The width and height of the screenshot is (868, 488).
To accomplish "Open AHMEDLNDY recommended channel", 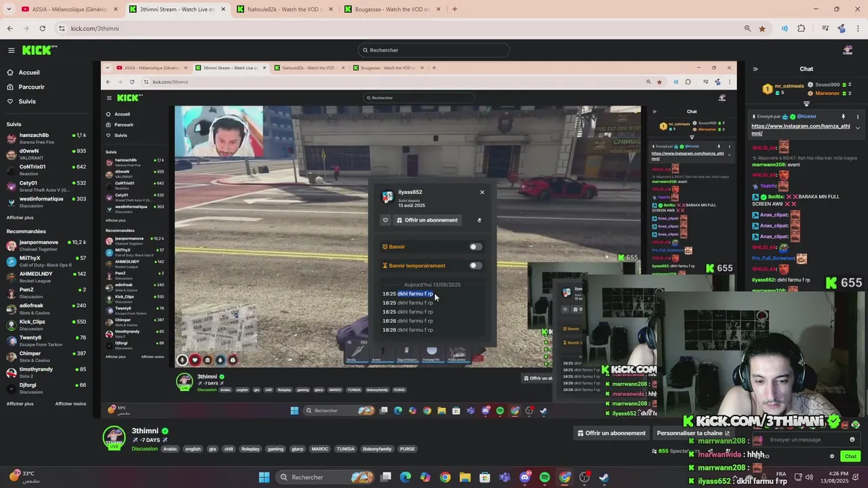I will point(46,277).
